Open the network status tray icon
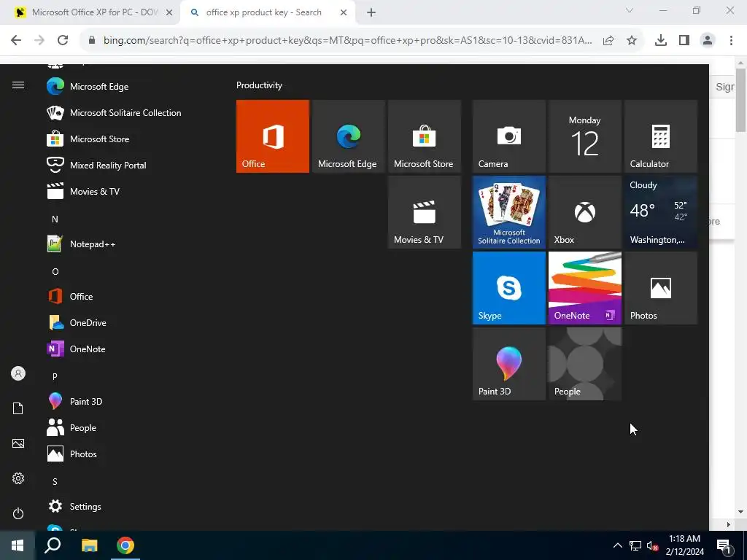The width and height of the screenshot is (747, 560). [x=635, y=545]
